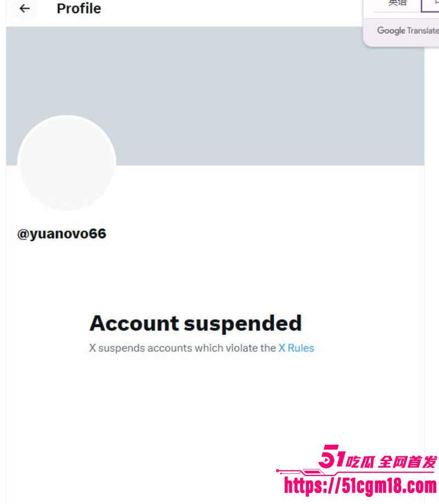Viewport: 439px width, 504px height.
Task: Select the 英语 tab in Google Translate popup
Action: tap(397, 4)
